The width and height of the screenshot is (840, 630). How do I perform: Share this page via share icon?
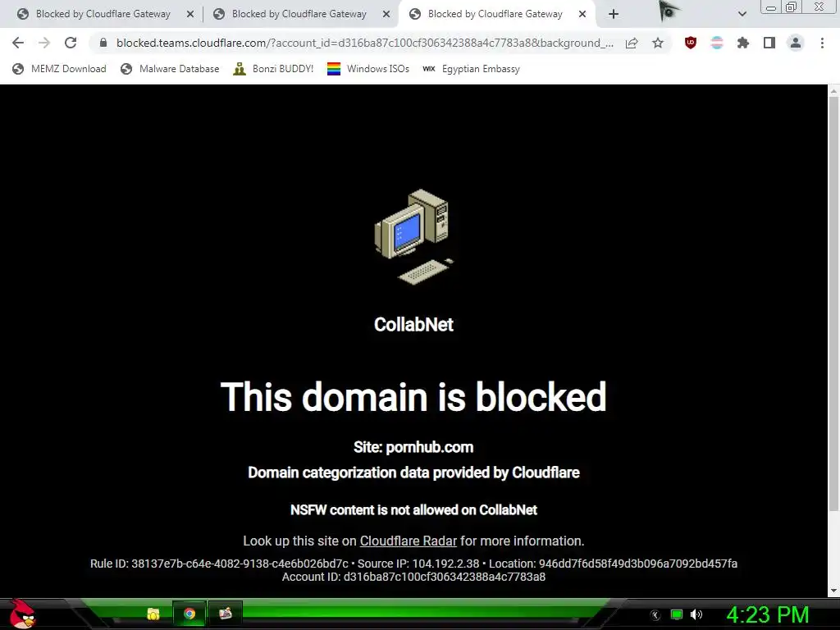click(632, 43)
